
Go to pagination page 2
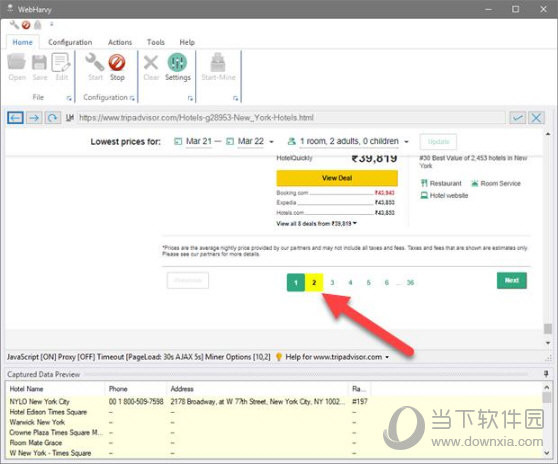314,283
